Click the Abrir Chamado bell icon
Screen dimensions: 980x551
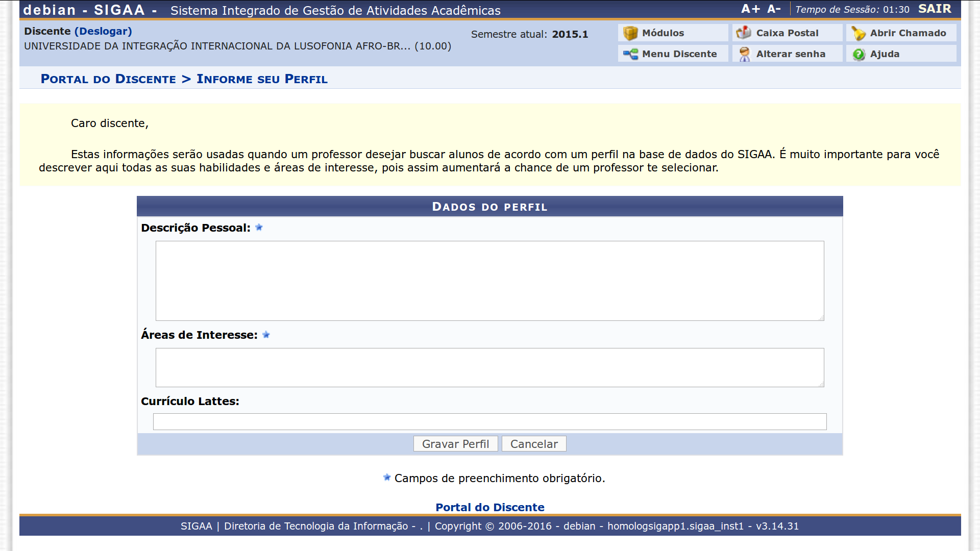pos(858,34)
